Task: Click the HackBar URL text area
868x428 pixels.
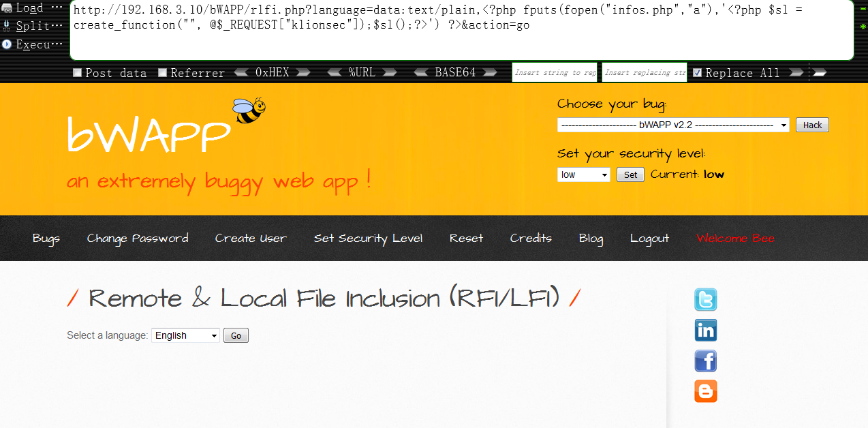Action: (x=461, y=31)
